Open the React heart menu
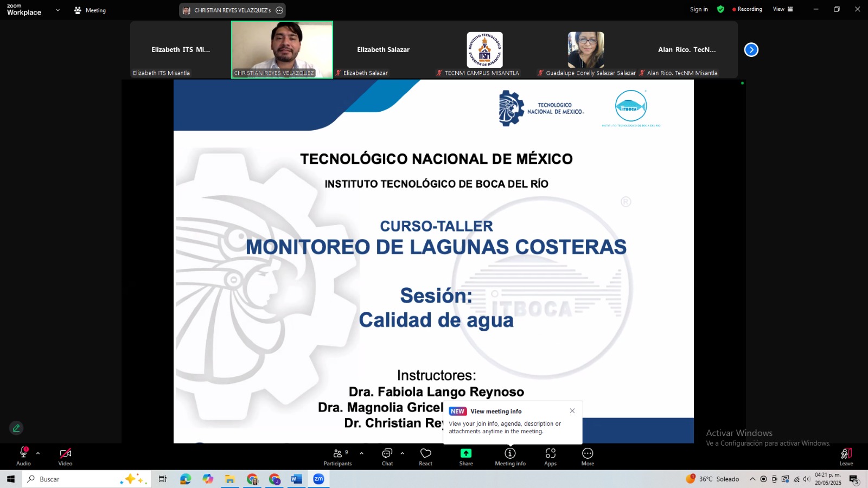The height and width of the screenshot is (488, 868). [x=426, y=456]
